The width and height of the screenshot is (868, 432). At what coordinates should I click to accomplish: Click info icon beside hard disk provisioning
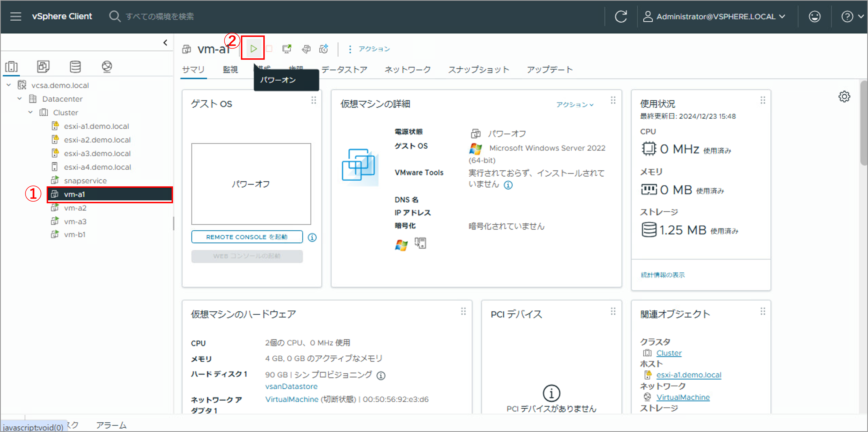(381, 375)
